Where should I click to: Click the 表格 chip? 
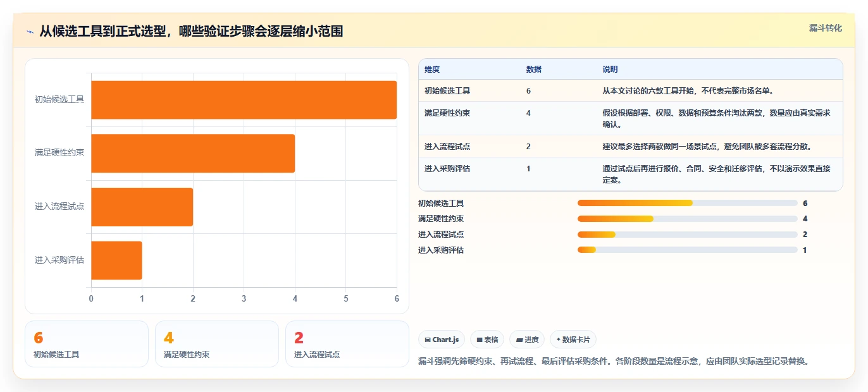(x=487, y=340)
